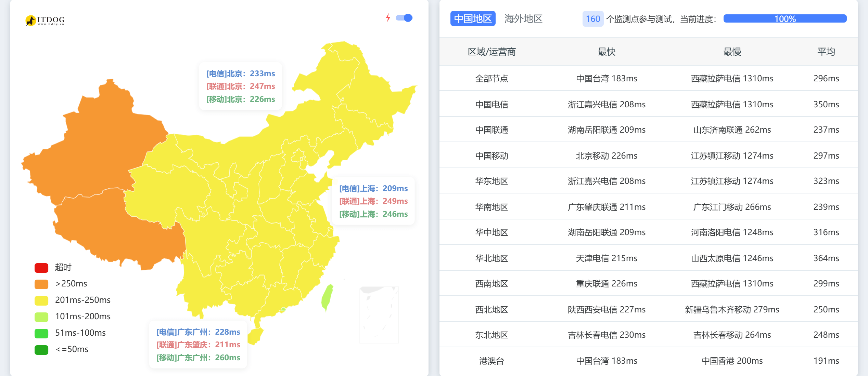Switch to the 海外地区 tab
This screenshot has width=868, height=376.
pos(523,18)
